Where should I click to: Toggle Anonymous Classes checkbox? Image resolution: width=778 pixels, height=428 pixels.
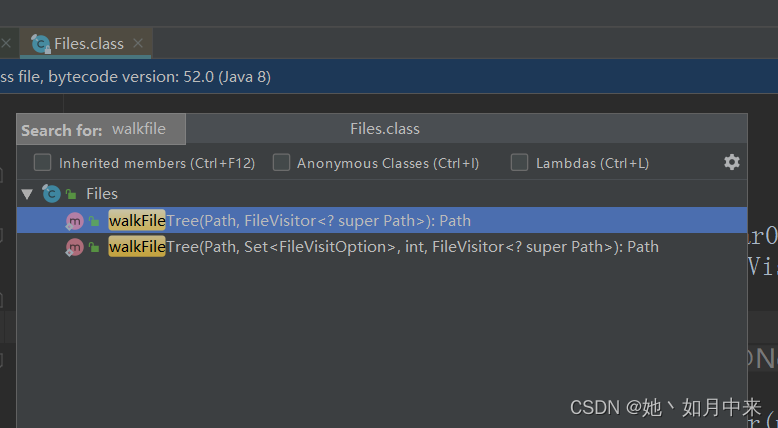click(x=281, y=162)
